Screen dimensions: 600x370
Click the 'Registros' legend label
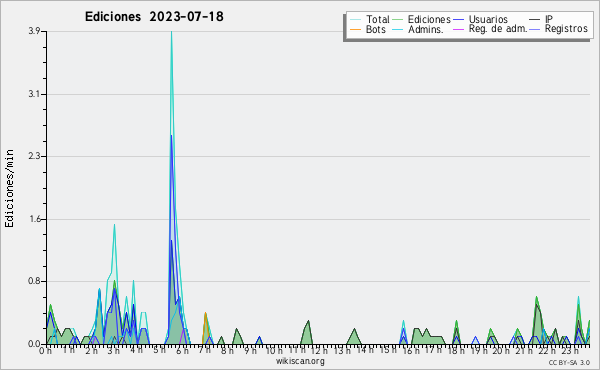click(566, 29)
